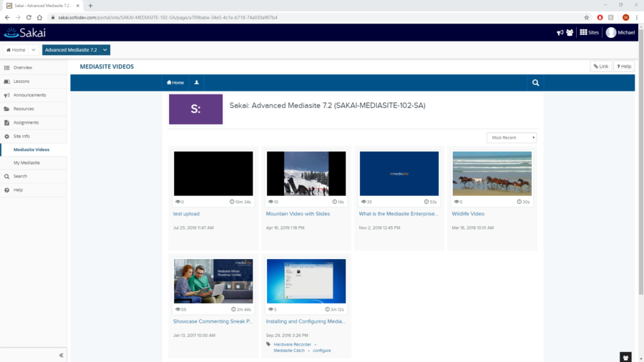Open a new browser tab with plus

click(90, 6)
